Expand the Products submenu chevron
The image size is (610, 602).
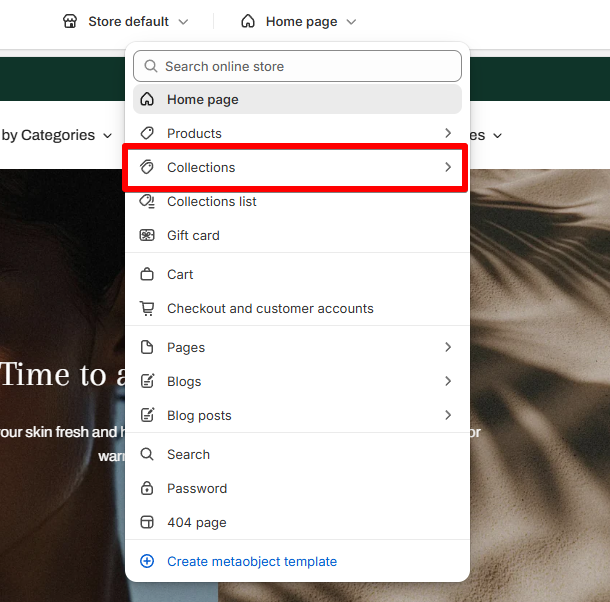pyautogui.click(x=448, y=133)
